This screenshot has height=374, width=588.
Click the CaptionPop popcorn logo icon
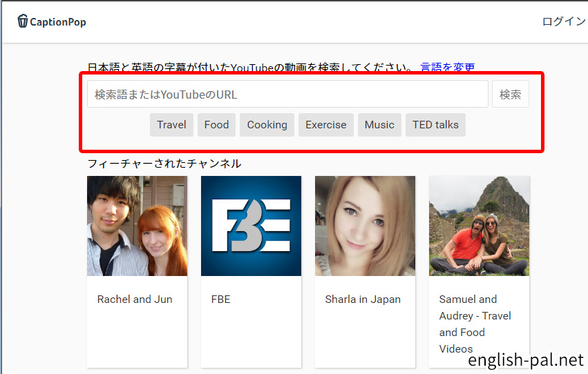tap(23, 21)
